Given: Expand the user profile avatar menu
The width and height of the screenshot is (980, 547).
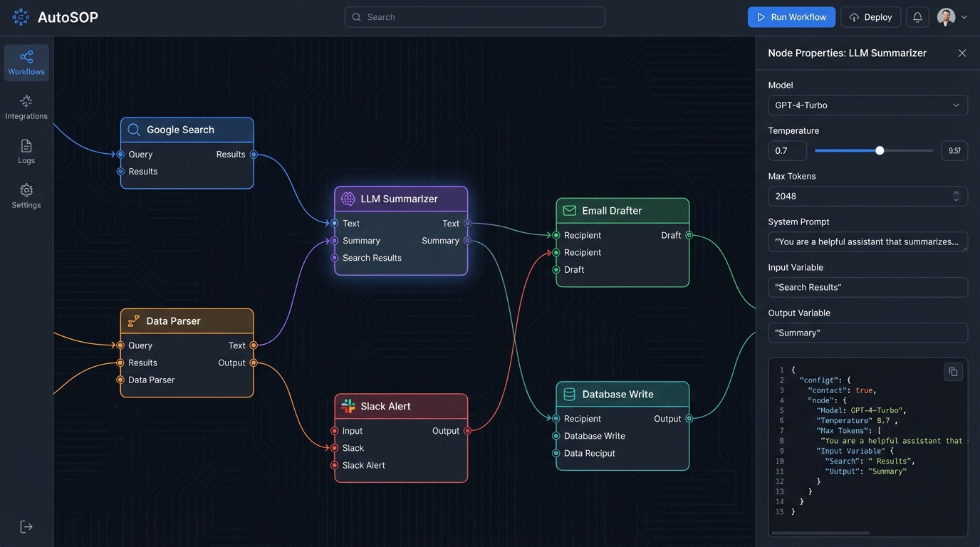Looking at the screenshot, I should 952,17.
